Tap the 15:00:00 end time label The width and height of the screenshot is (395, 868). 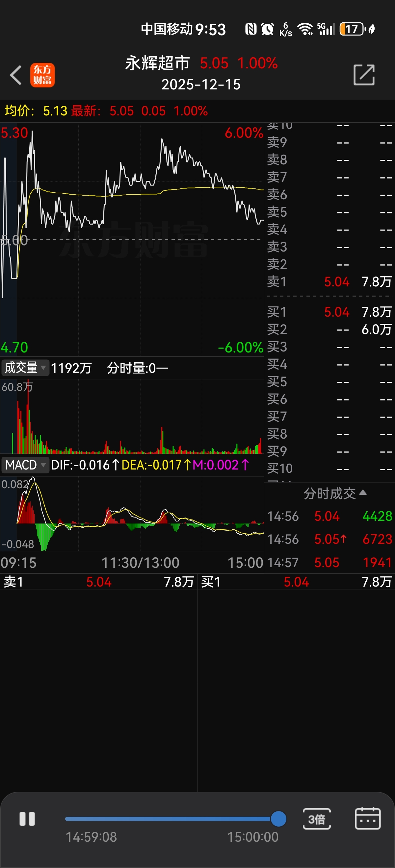(253, 837)
